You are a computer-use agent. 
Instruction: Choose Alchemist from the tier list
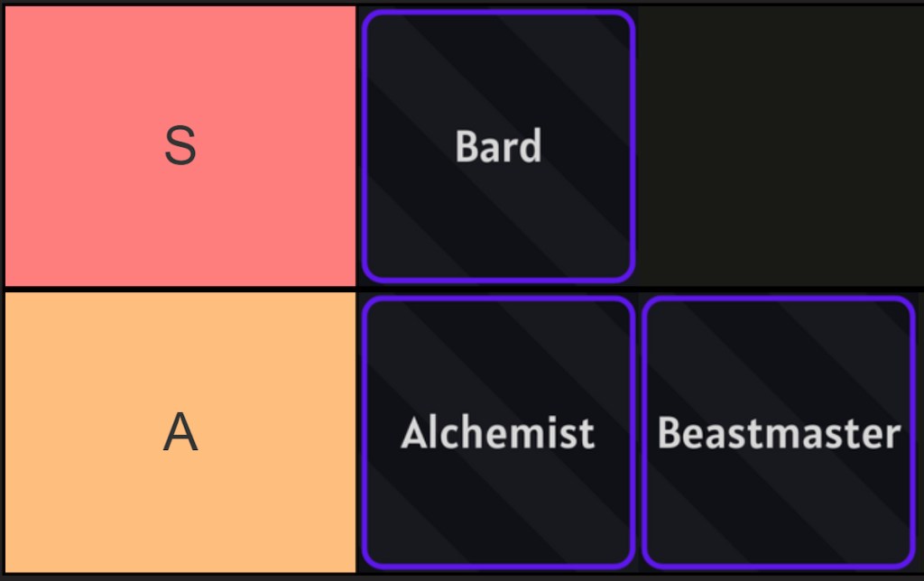(x=498, y=433)
